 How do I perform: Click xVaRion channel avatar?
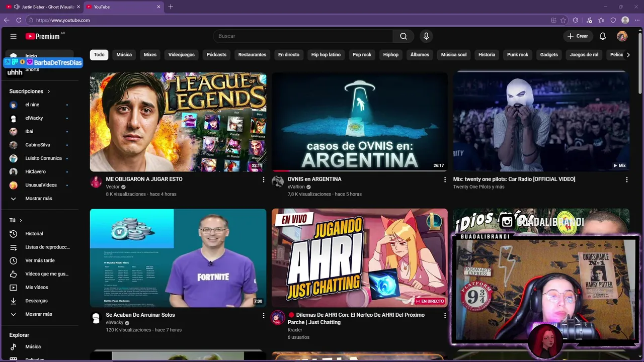pyautogui.click(x=278, y=182)
